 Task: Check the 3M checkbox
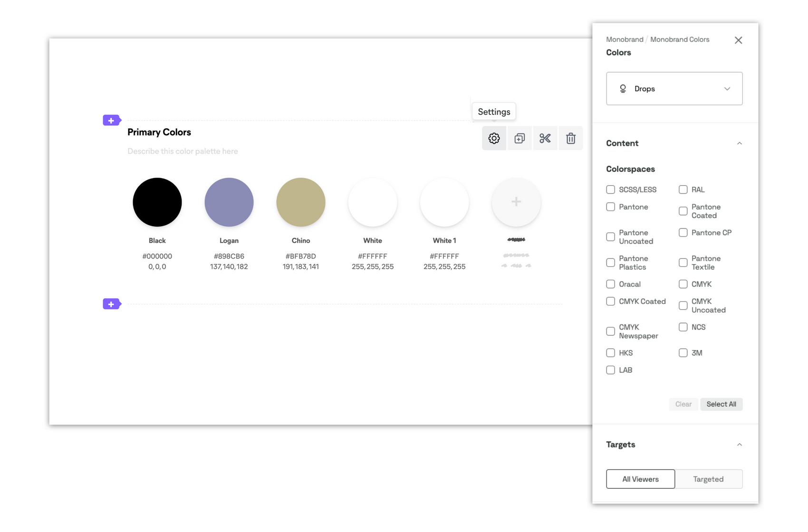click(683, 352)
